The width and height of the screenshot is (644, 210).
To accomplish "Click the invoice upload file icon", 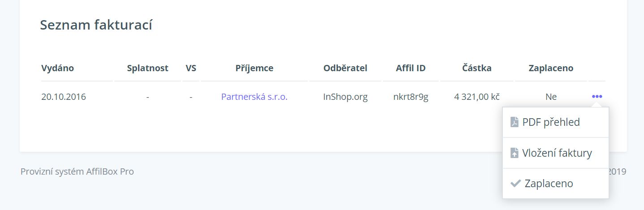I will coord(514,153).
